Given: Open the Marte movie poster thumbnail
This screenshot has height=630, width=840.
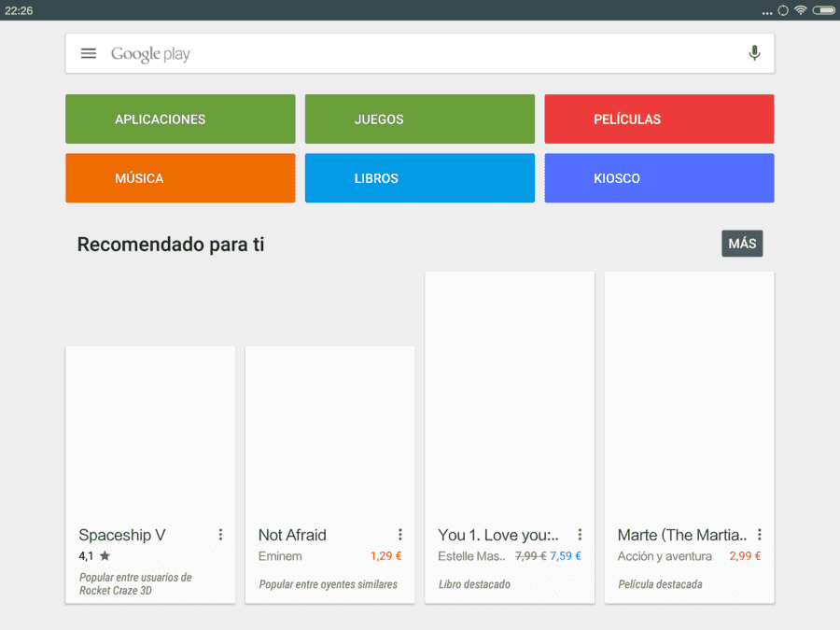Looking at the screenshot, I should pyautogui.click(x=690, y=396).
